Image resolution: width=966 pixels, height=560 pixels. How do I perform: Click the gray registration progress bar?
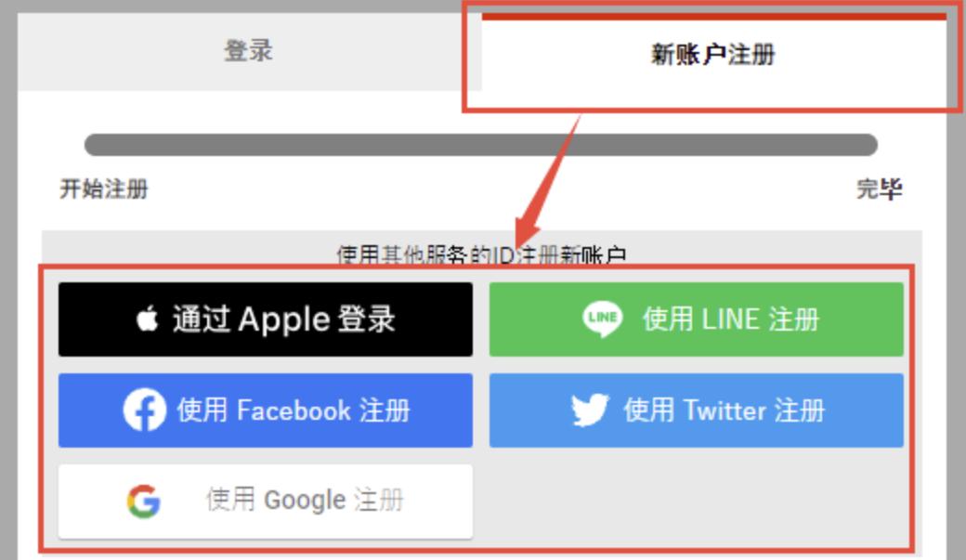pos(480,145)
